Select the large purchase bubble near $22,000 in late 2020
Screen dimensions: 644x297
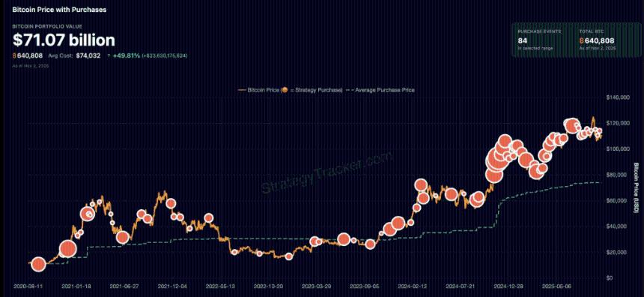pos(67,248)
